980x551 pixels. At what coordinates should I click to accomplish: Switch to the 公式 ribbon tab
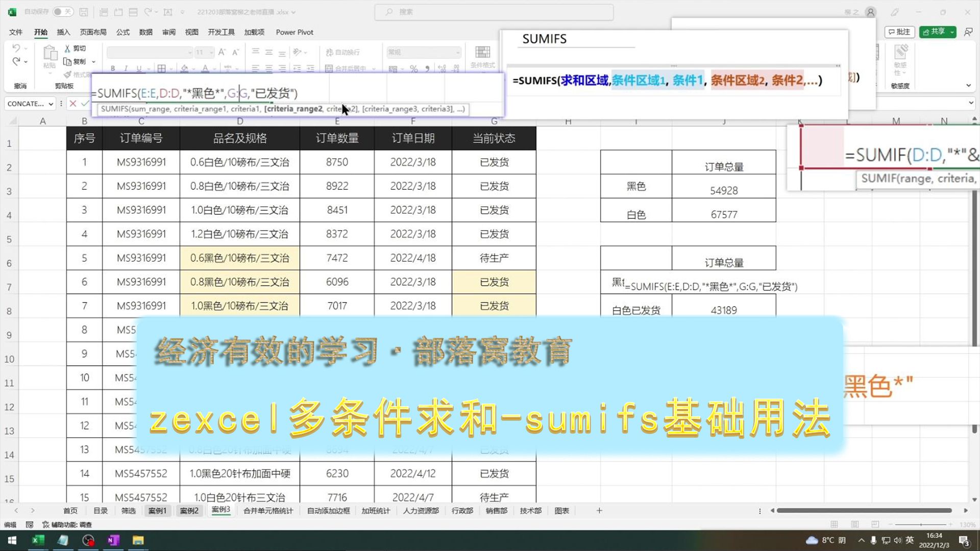tap(122, 32)
